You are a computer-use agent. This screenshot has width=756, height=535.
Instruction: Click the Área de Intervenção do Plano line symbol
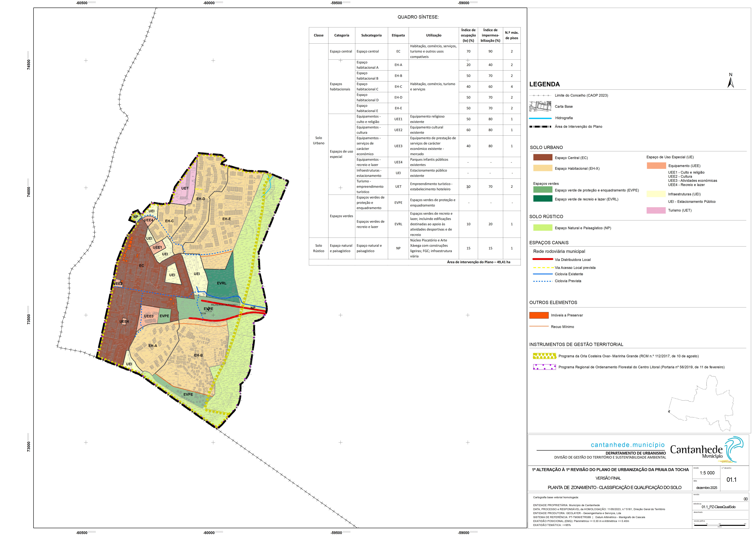point(540,126)
